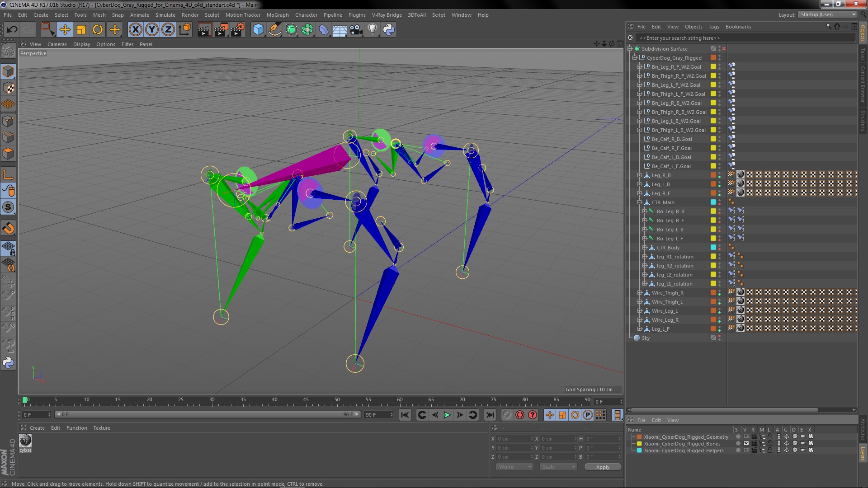Open Object Manager search magnifier icon
Screen dimensions: 868x488
(829, 27)
